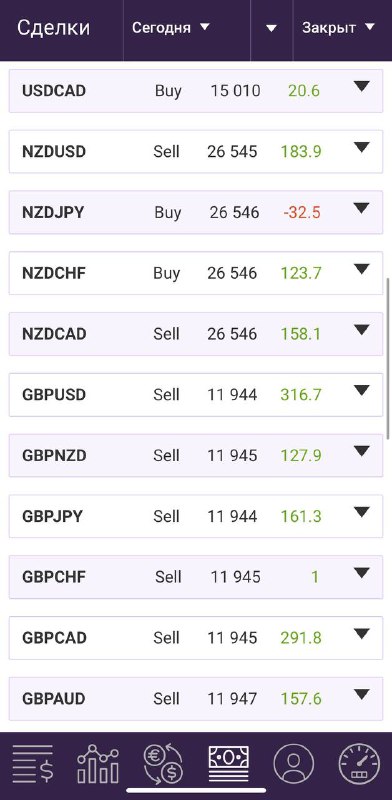Click the vertical scrollbar on the right
The image size is (392, 800).
click(389, 358)
